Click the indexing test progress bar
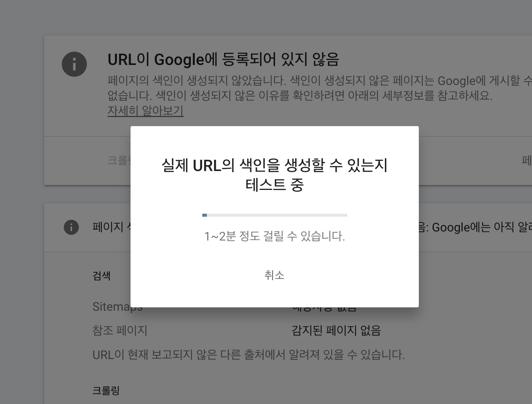532x404 pixels. tap(274, 215)
